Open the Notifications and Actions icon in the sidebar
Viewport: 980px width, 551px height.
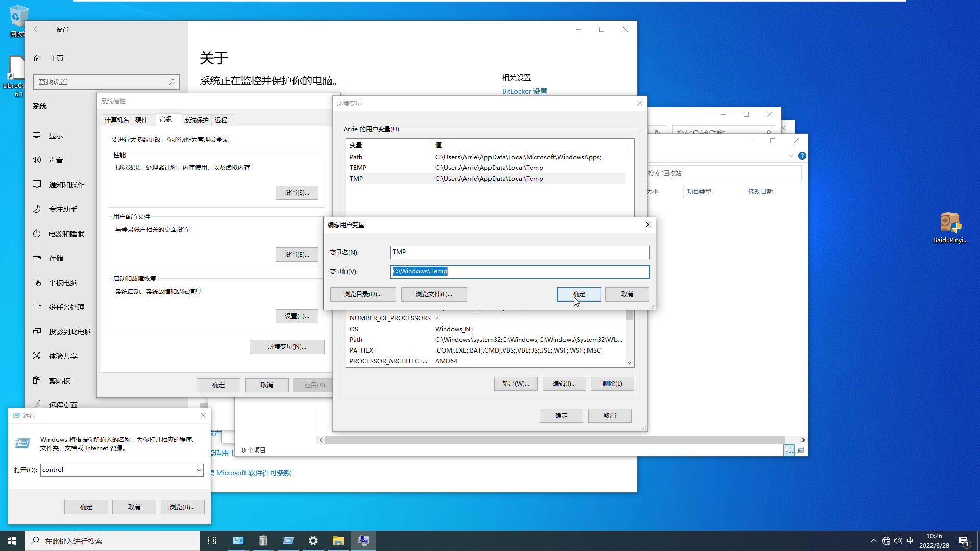tap(37, 184)
